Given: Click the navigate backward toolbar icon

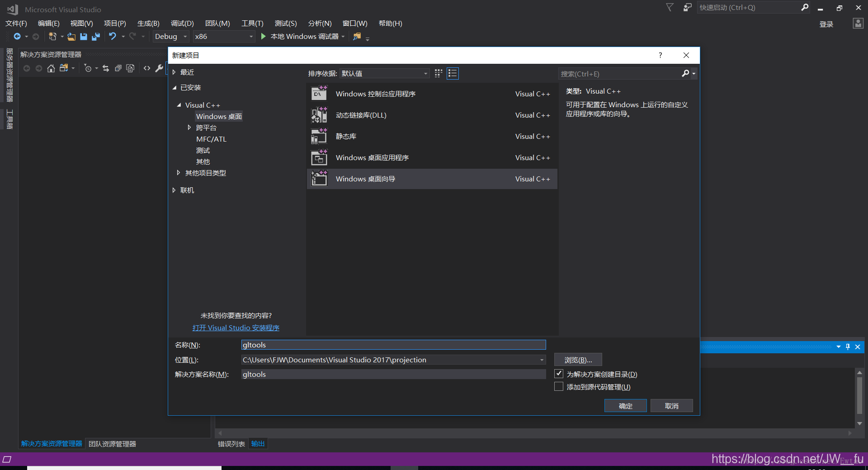Looking at the screenshot, I should click(x=17, y=37).
